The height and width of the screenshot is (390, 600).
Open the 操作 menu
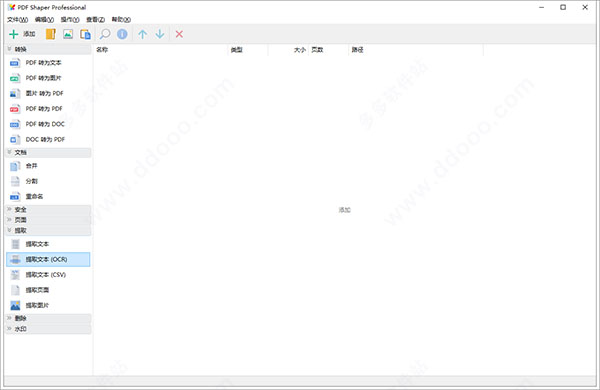[x=70, y=20]
